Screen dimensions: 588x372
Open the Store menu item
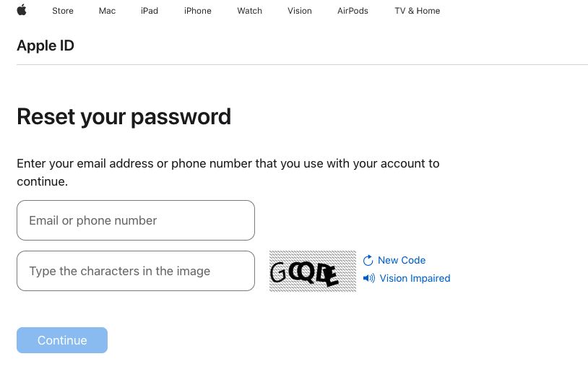click(x=62, y=11)
